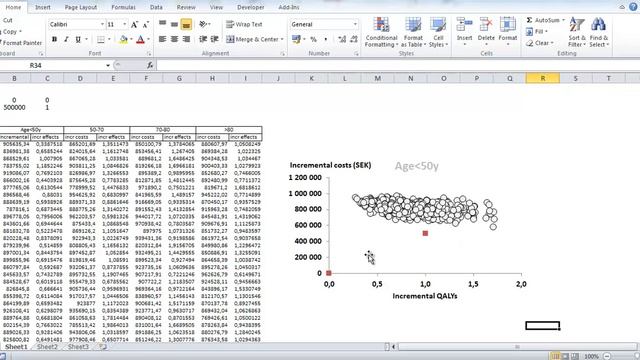Toggle Center alignment
The image size is (640, 360).
[174, 39]
